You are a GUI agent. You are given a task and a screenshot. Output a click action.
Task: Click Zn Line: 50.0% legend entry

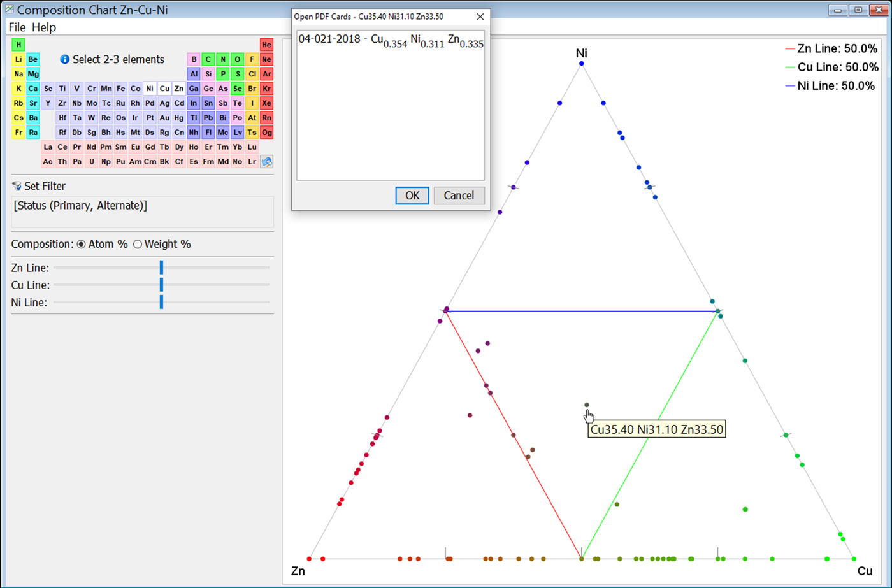(x=832, y=48)
